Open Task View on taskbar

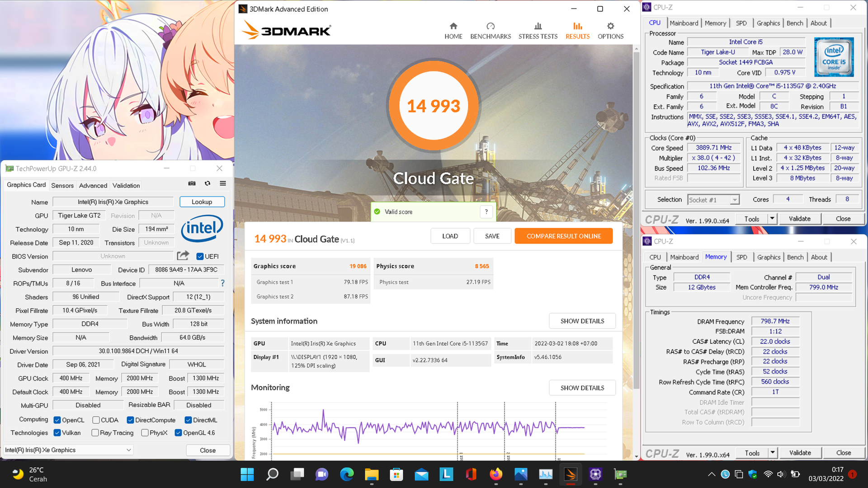tap(297, 474)
